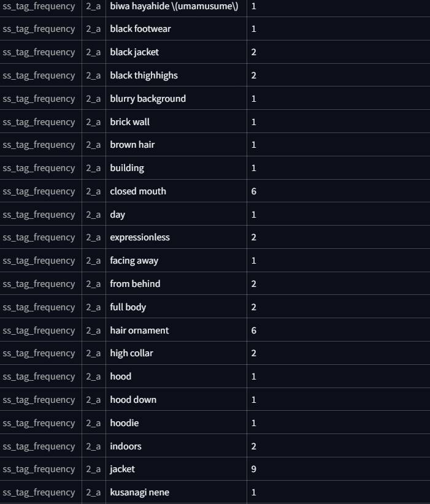Select the 'kusanagi nene' tag cell
430x504 pixels.
[x=139, y=492]
